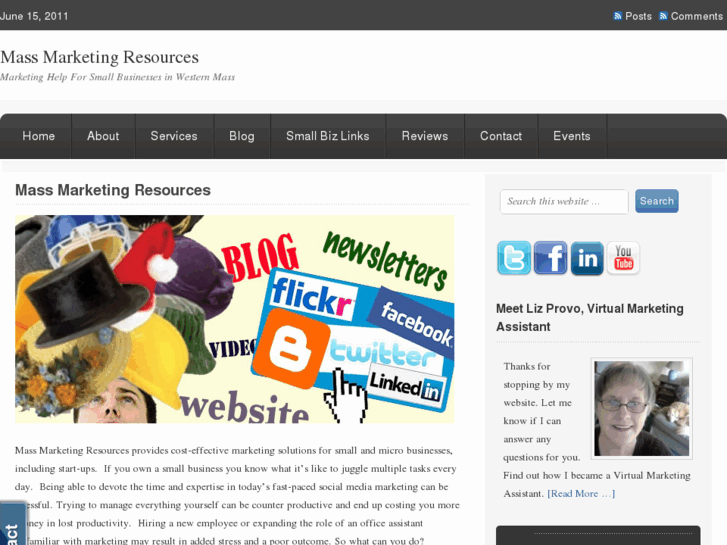Open the LinkedIn social icon
The image size is (727, 545).
587,258
